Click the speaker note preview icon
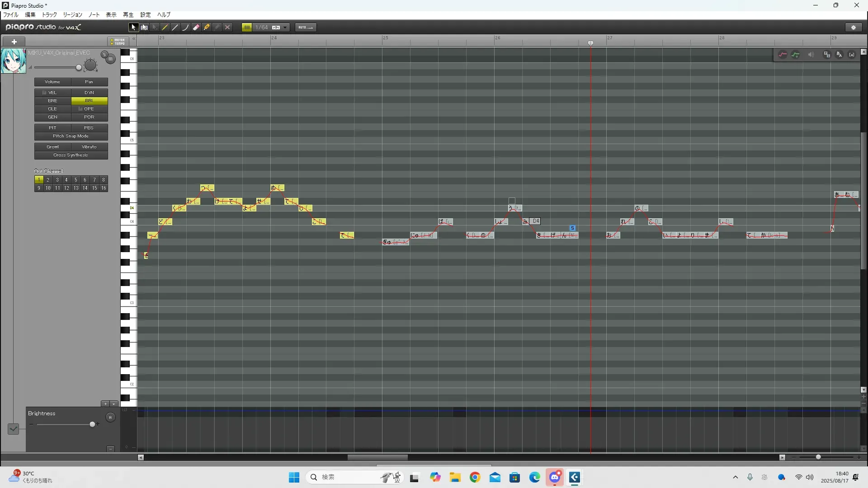 coord(811,55)
